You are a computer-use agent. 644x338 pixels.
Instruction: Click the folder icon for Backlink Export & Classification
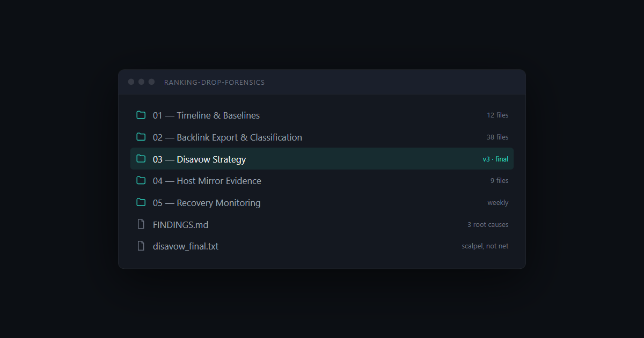tap(141, 137)
